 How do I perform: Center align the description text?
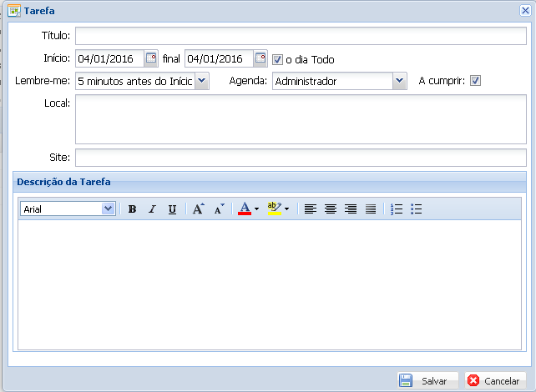coord(331,209)
